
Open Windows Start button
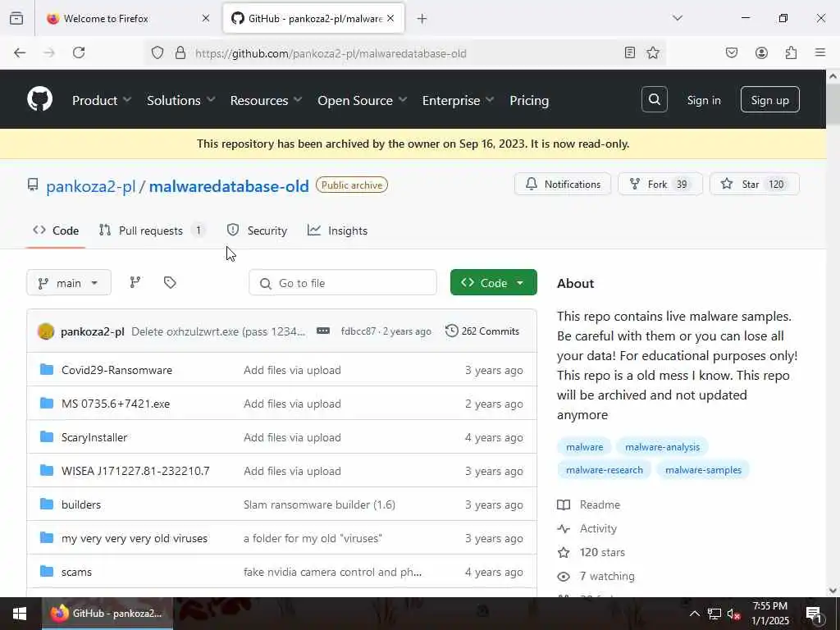[20, 614]
